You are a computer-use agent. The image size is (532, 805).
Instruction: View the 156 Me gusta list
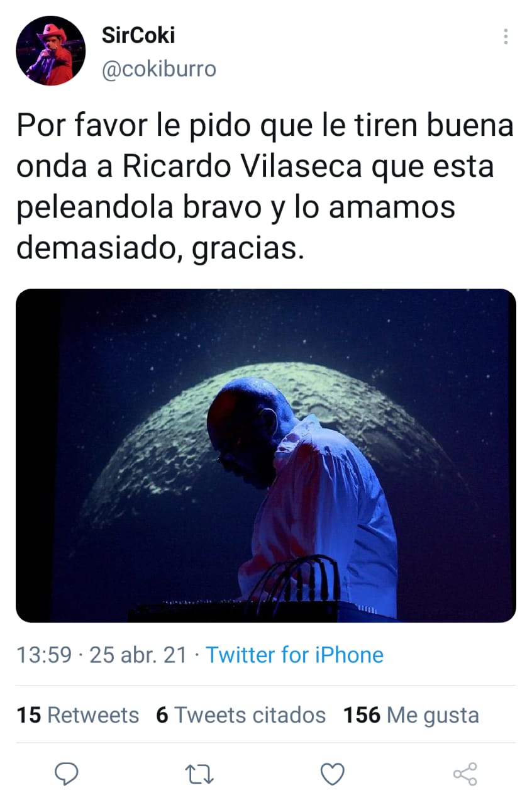411,715
